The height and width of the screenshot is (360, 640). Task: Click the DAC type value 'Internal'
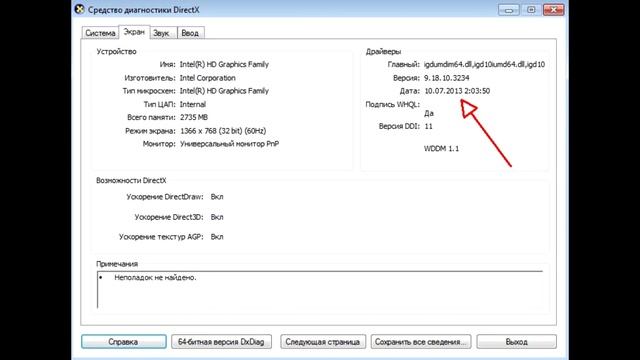[193, 104]
